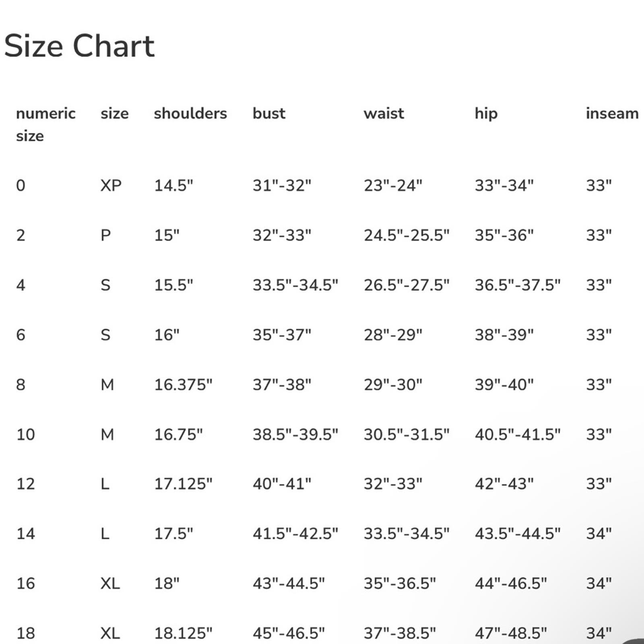Select the XP size cell
Screen dimensions: 644x644
click(111, 186)
